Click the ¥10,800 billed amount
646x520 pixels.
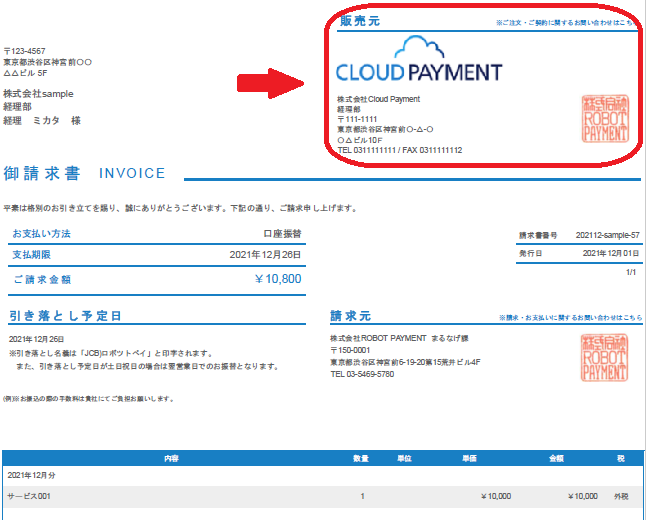click(278, 279)
